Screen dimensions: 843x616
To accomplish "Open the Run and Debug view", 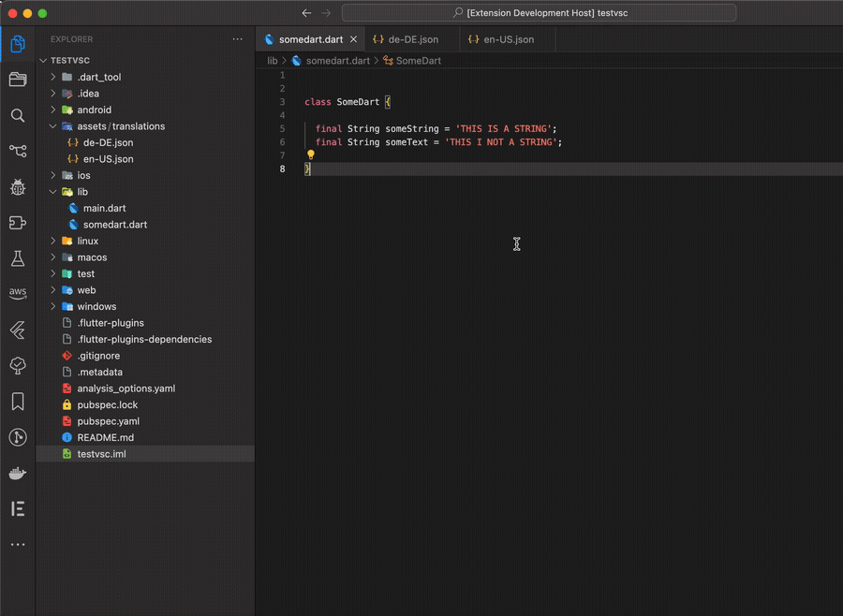I will click(x=18, y=186).
